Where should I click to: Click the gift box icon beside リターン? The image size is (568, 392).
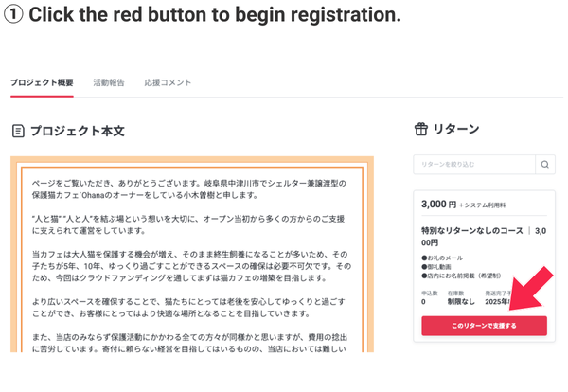tap(421, 130)
